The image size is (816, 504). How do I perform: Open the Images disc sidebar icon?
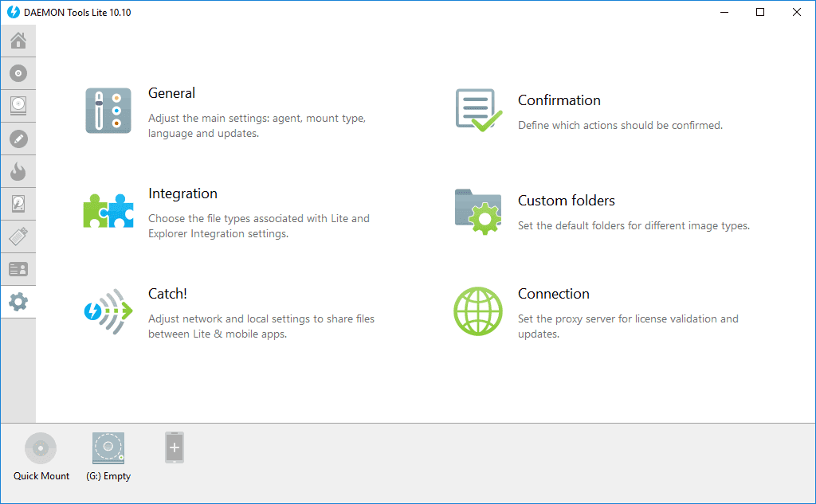coord(18,73)
